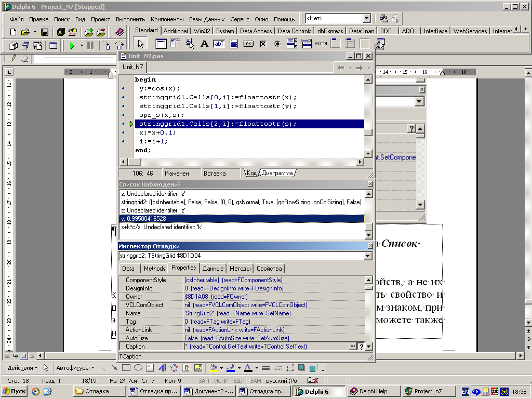Switch to the Methods tab in debug inspector

154,269
